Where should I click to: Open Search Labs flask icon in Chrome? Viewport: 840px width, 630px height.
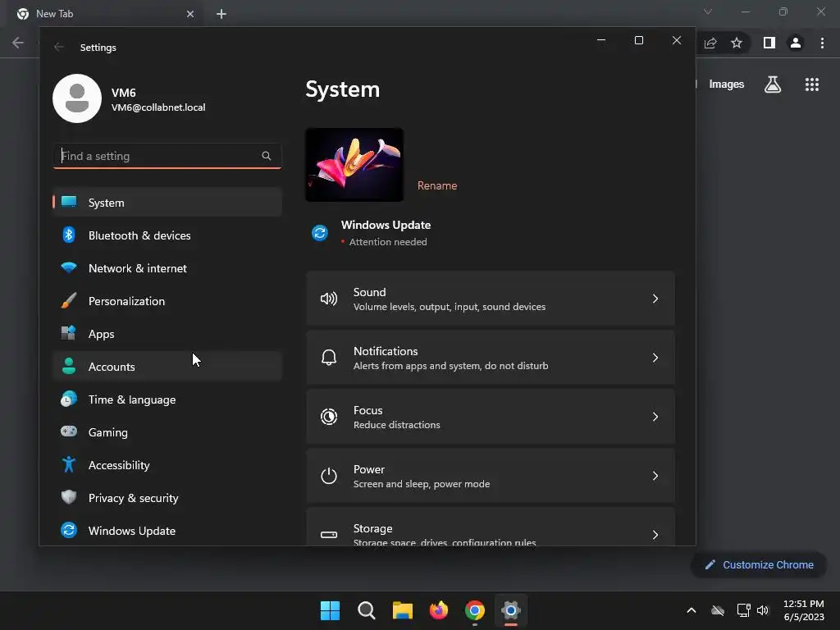pyautogui.click(x=773, y=84)
